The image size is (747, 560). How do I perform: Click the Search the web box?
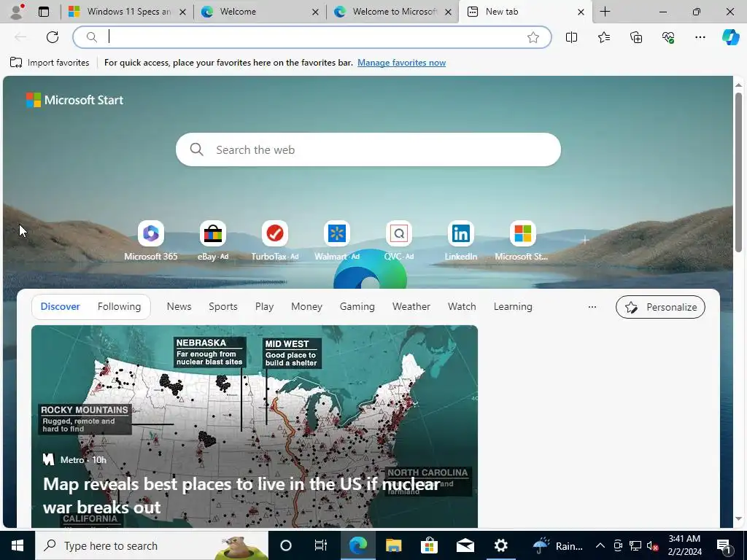(368, 149)
